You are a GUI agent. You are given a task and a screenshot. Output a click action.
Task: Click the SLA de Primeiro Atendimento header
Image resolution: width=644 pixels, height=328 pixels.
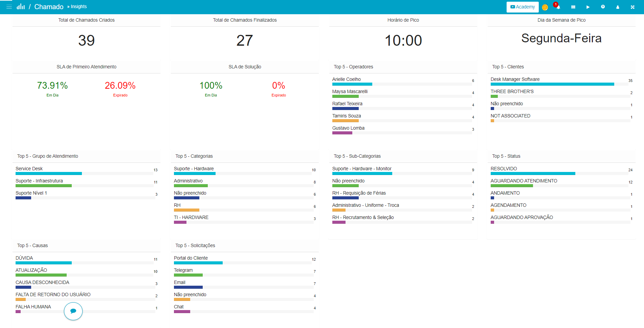point(87,67)
